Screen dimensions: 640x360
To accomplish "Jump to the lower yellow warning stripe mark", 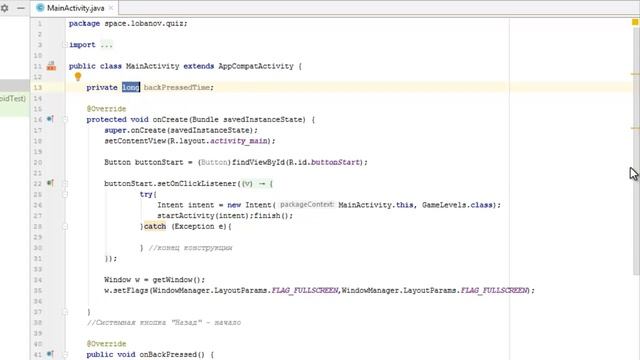I will 635,128.
